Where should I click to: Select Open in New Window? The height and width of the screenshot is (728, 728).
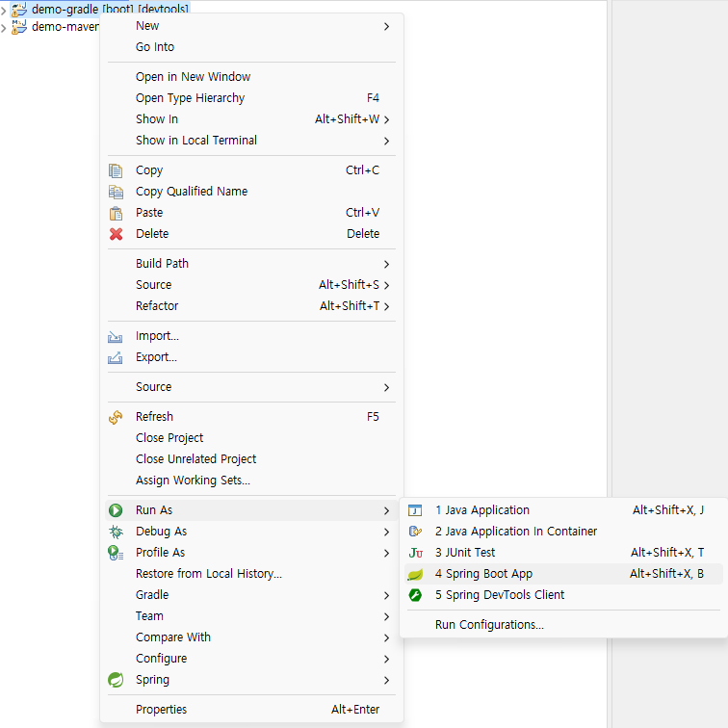coord(250,77)
